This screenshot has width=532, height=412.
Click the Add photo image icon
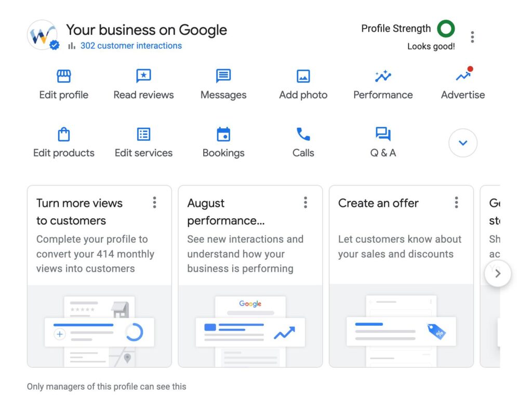[x=303, y=76]
